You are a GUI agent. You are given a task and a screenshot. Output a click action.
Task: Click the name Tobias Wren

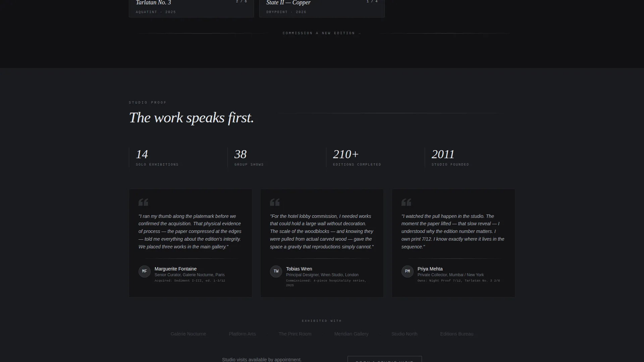pyautogui.click(x=299, y=269)
